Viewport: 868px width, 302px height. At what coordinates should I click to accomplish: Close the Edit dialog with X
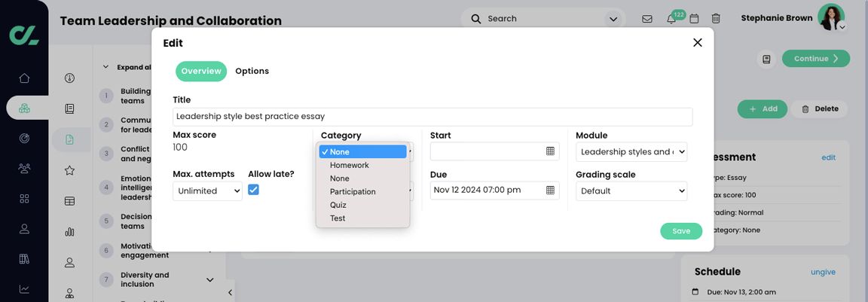point(697,43)
